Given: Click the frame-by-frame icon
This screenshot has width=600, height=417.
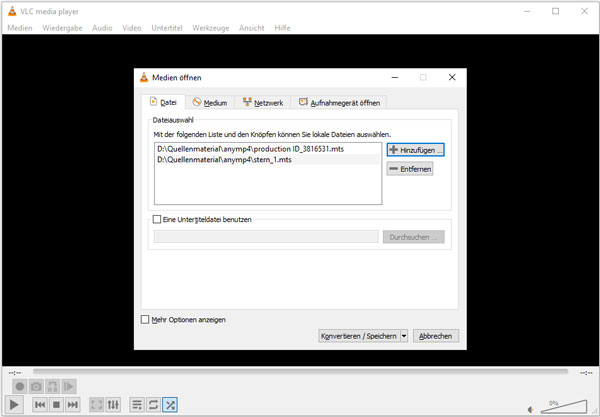Looking at the screenshot, I should point(69,386).
